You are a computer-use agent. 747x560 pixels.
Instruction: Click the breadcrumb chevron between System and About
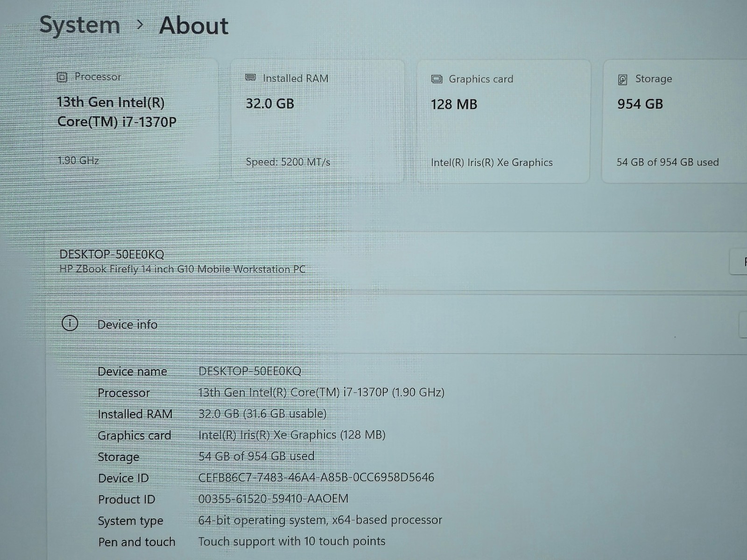pos(140,25)
